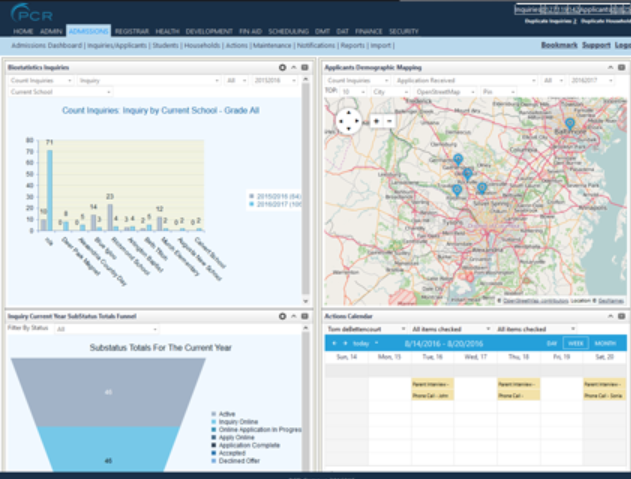Switch calendar to MONTH view
Image resolution: width=631 pixels, height=479 pixels.
(x=605, y=343)
